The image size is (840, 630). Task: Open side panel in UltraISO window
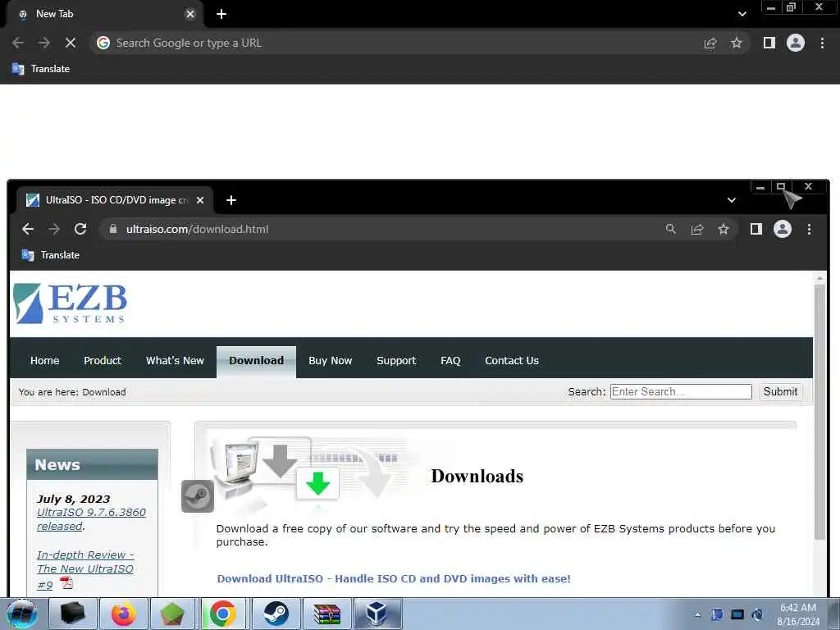coord(756,230)
